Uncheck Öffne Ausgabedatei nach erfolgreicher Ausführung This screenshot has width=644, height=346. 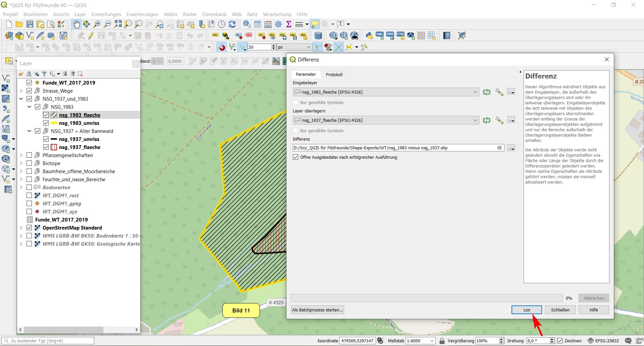[296, 157]
